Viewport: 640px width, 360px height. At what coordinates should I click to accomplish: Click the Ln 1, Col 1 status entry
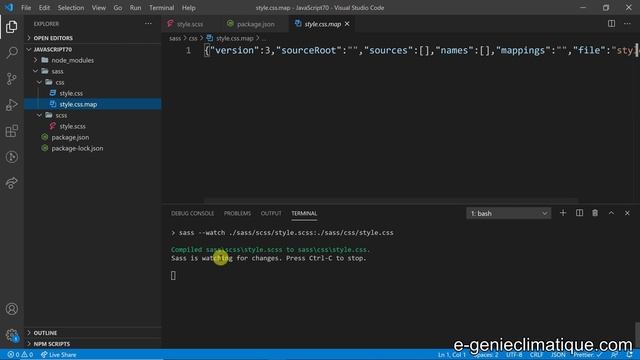pyautogui.click(x=451, y=355)
